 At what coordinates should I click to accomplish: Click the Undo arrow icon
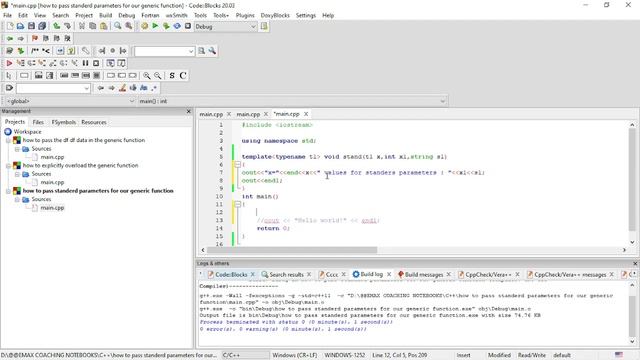pyautogui.click(x=57, y=26)
